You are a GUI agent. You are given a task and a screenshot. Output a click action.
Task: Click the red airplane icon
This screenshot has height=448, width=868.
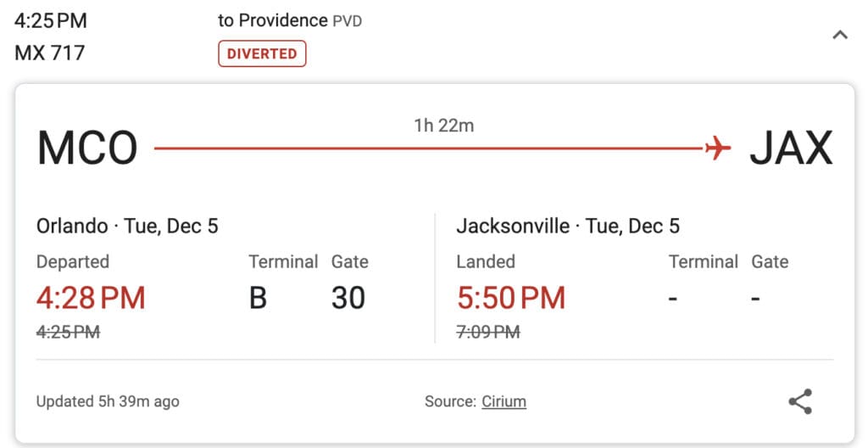[x=718, y=148]
